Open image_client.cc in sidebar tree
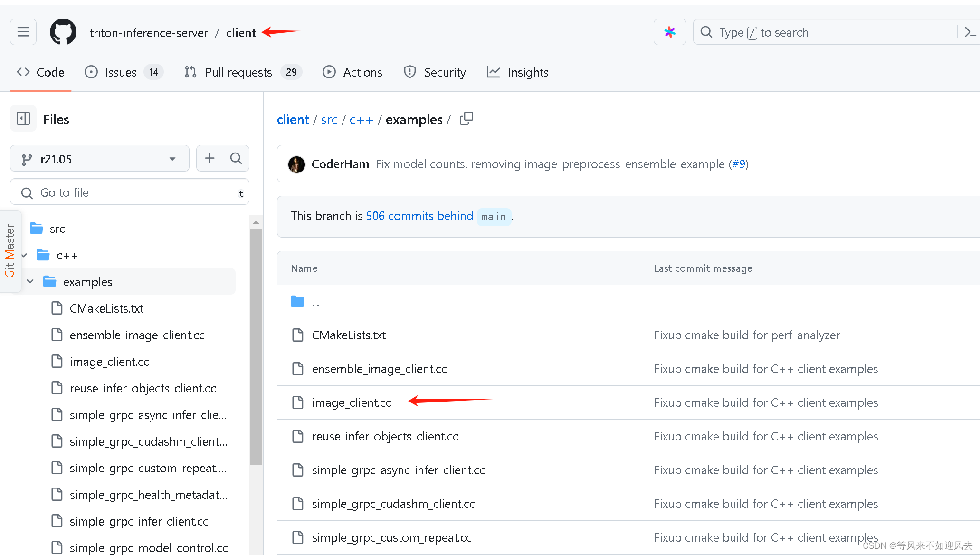Viewport: 980px width, 555px height. click(109, 362)
